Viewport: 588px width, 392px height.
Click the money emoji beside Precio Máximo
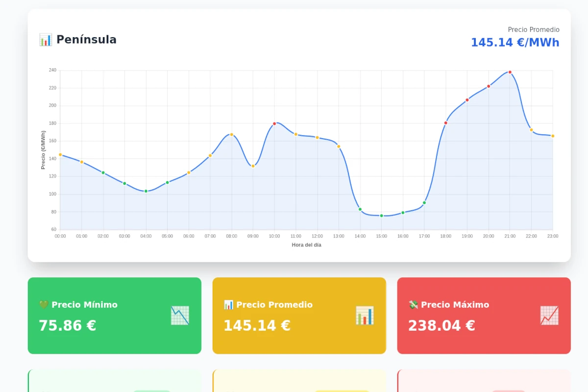413,305
